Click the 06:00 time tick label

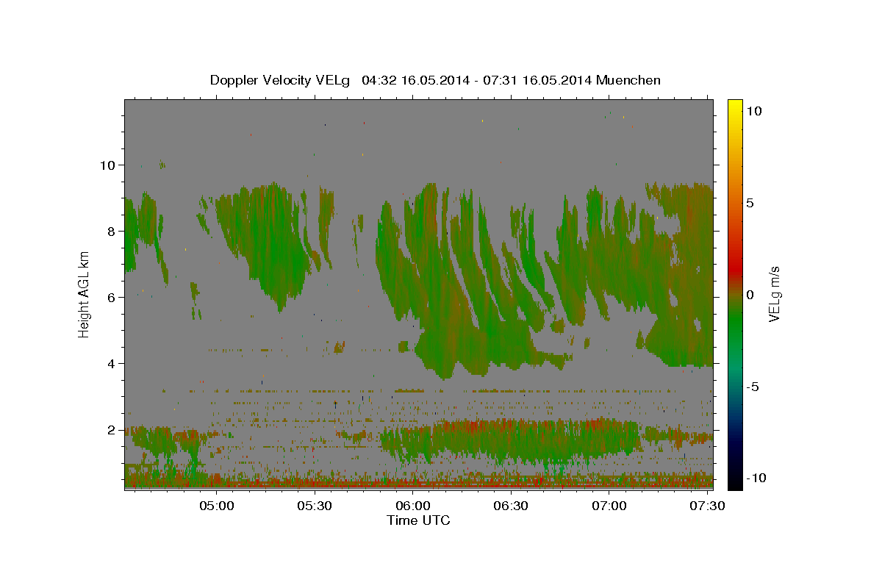[x=414, y=506]
